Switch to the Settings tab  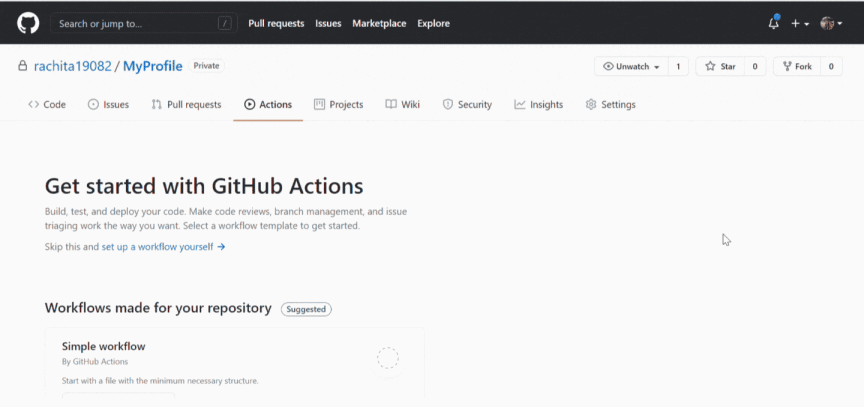611,105
